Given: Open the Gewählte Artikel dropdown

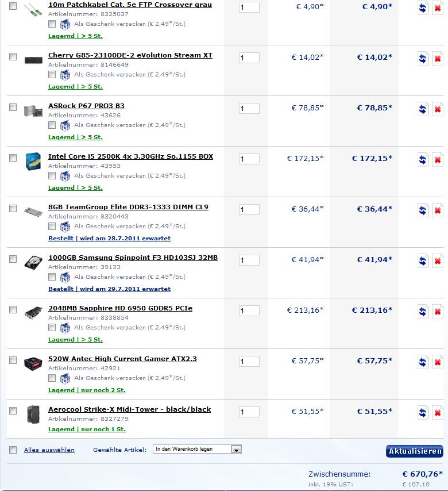Looking at the screenshot, I should [197, 449].
